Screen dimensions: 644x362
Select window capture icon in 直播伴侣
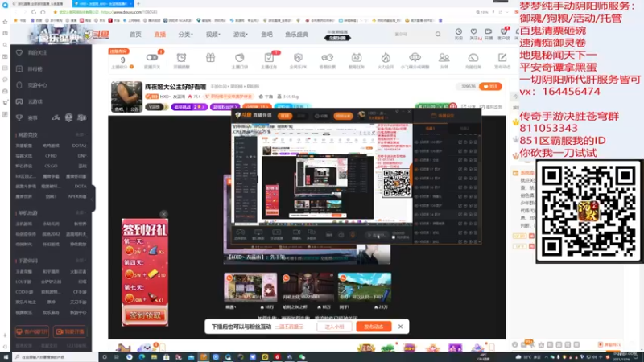(x=258, y=234)
